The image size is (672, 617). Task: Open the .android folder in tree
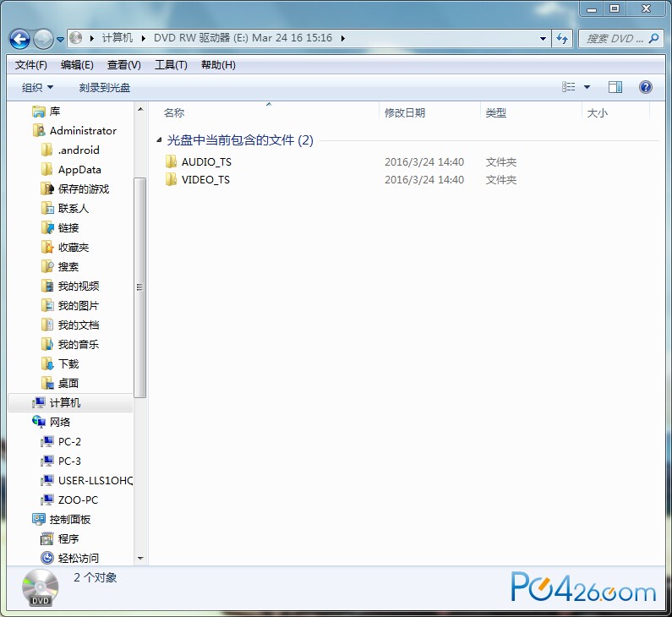[x=70, y=150]
